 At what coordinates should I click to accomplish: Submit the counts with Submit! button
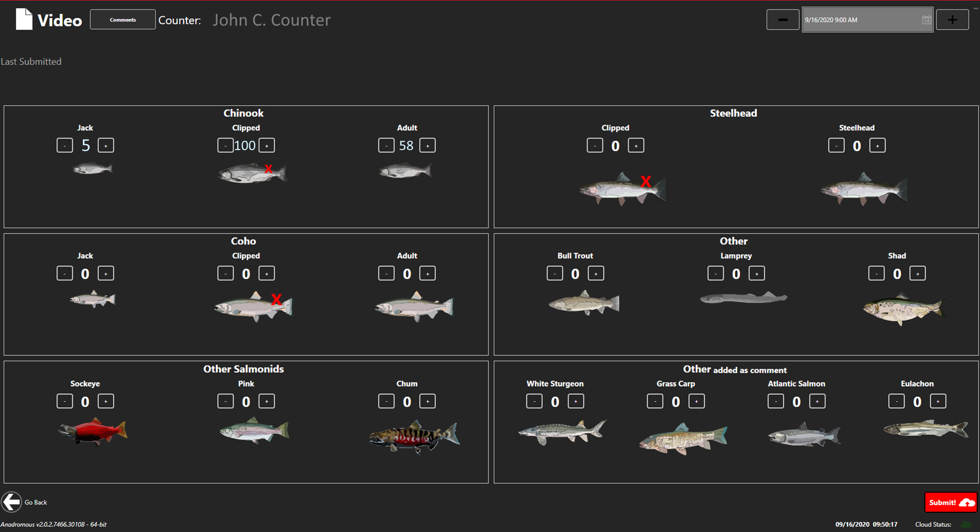[950, 502]
